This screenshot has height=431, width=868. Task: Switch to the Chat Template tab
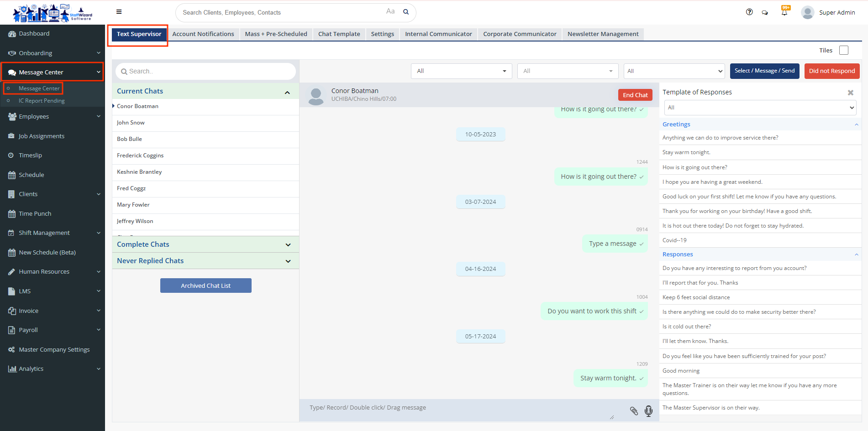339,34
